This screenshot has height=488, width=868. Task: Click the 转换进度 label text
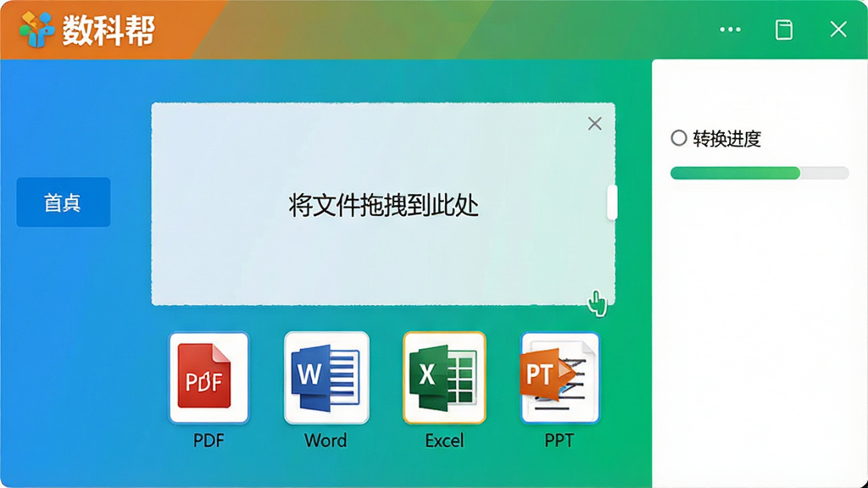pos(726,138)
